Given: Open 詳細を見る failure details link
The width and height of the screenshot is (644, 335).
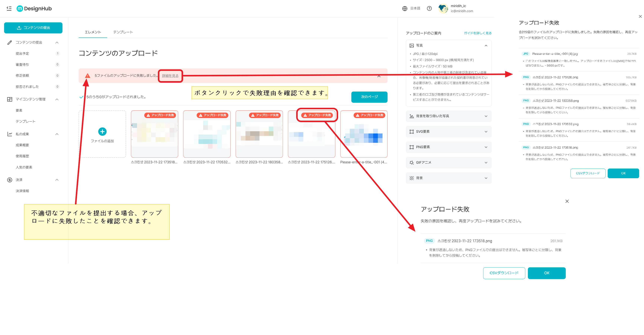Looking at the screenshot, I should click(170, 76).
